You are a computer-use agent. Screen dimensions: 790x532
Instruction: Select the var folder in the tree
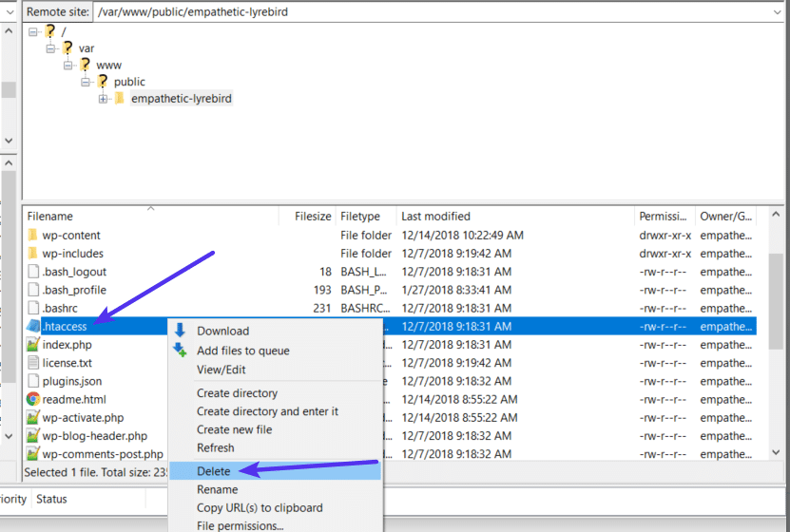(87, 47)
